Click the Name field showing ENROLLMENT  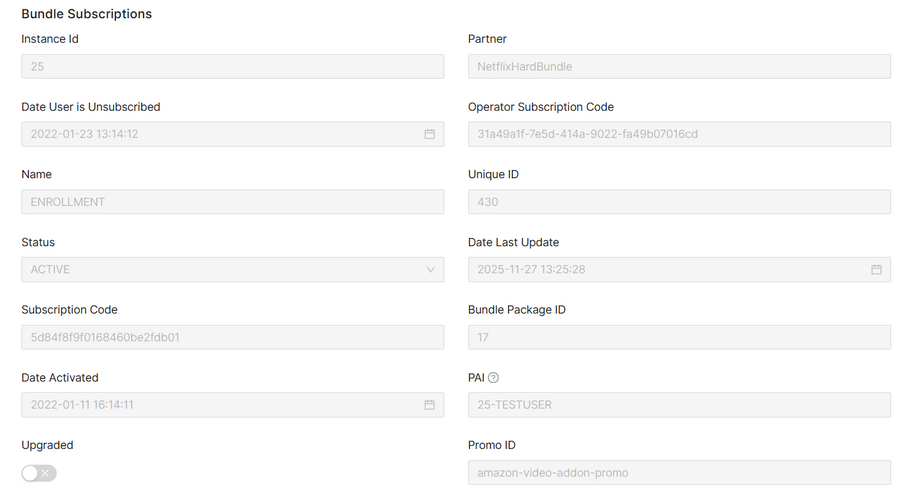pos(232,202)
